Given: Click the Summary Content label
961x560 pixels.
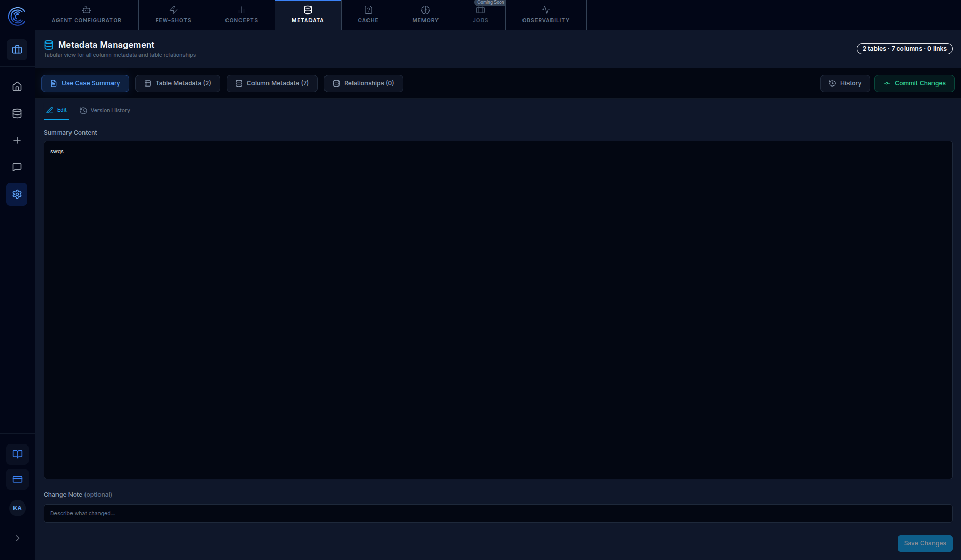Looking at the screenshot, I should [x=70, y=133].
